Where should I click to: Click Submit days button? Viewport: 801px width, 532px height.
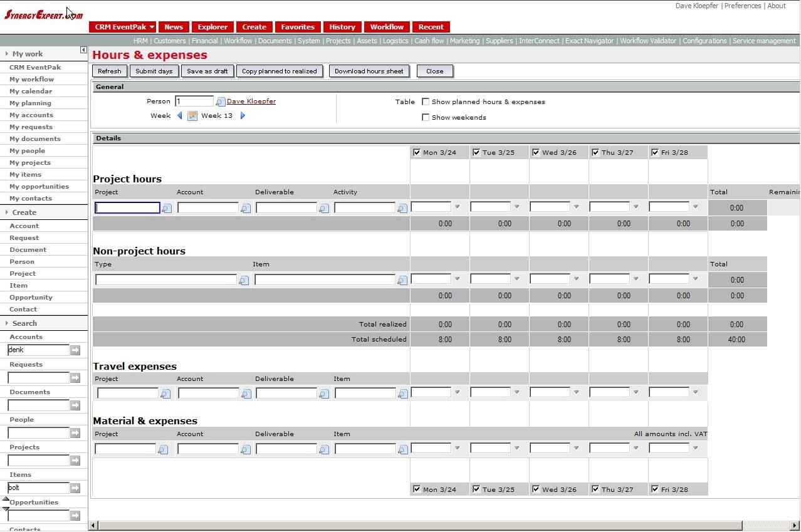click(154, 71)
